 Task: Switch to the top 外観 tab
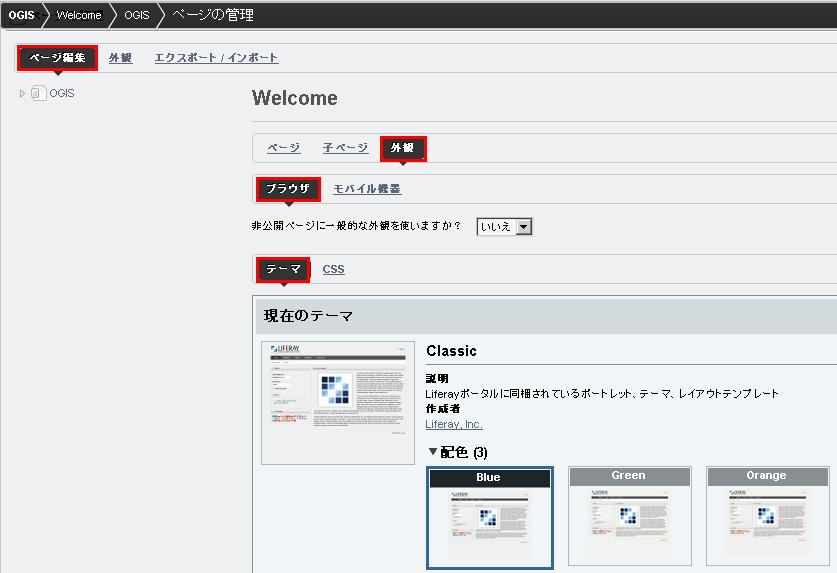[120, 58]
